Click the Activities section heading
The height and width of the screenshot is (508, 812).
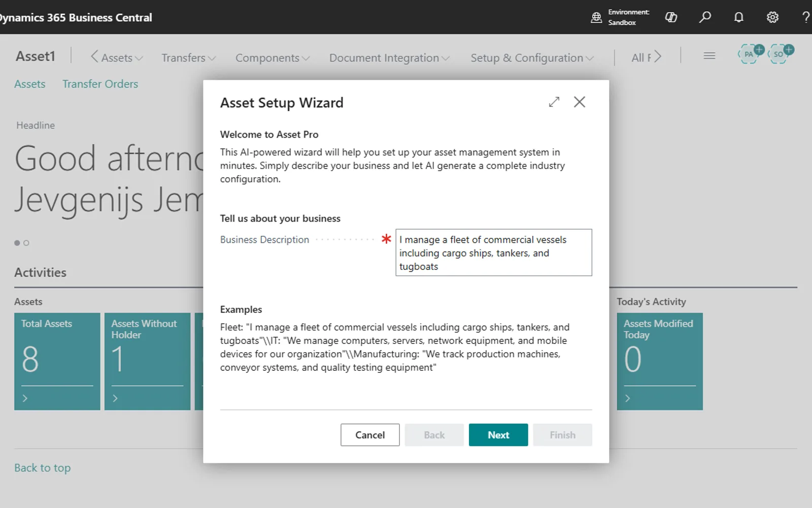point(40,272)
